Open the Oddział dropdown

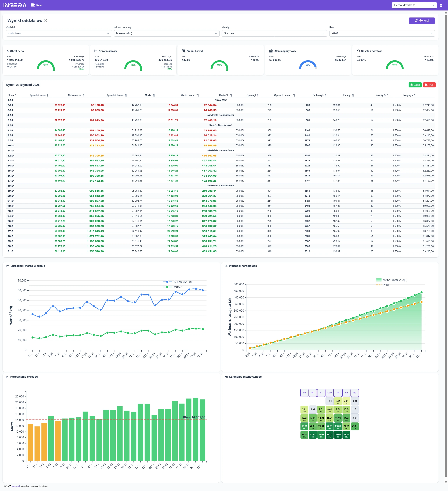click(59, 33)
